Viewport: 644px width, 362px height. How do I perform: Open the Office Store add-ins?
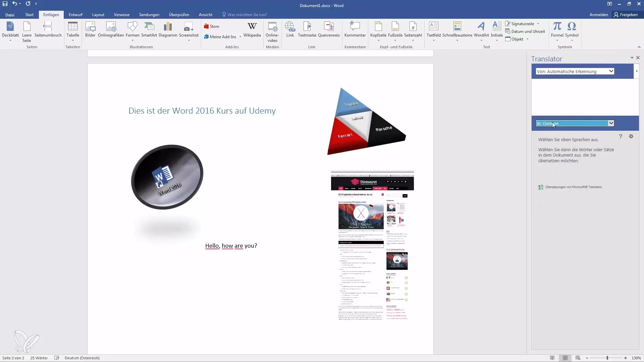pos(212,26)
